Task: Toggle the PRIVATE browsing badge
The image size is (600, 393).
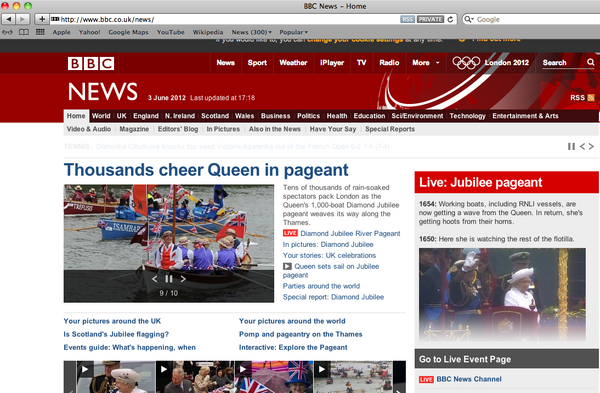Action: (430, 20)
